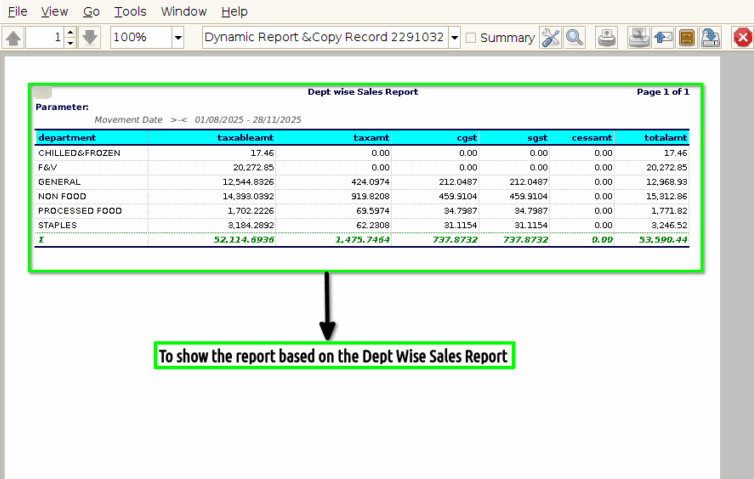Viewport: 754px width, 479px height.
Task: Go to previous page with up arrow
Action: (x=13, y=37)
